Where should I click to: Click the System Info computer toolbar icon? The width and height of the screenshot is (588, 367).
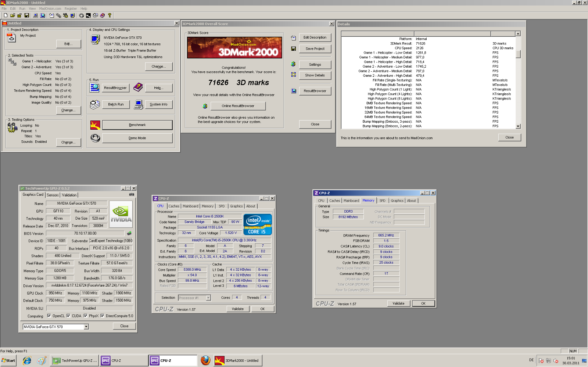[x=36, y=15]
